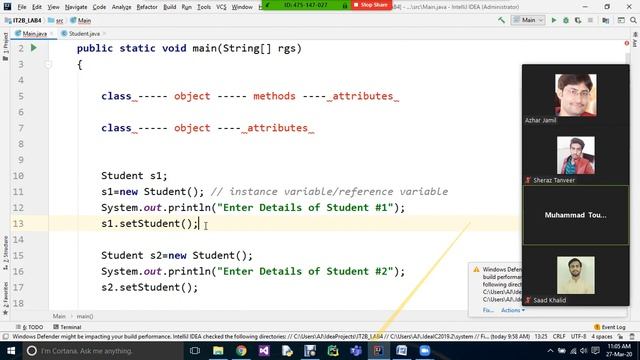Run the Main configuration with the green play button

click(554, 20)
